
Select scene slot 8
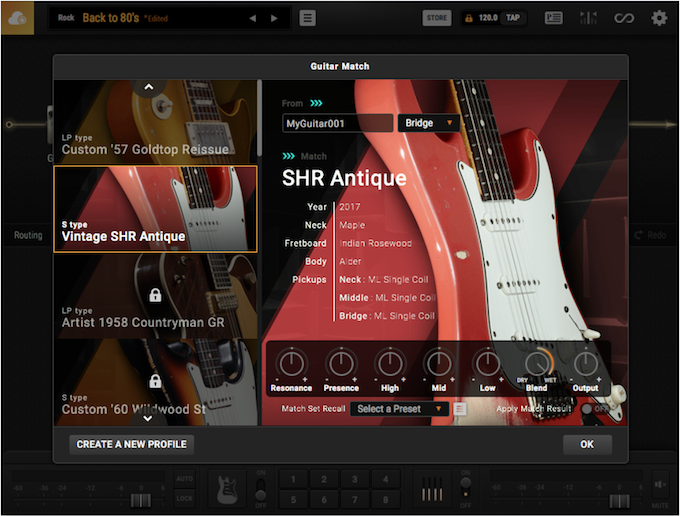pyautogui.click(x=386, y=500)
